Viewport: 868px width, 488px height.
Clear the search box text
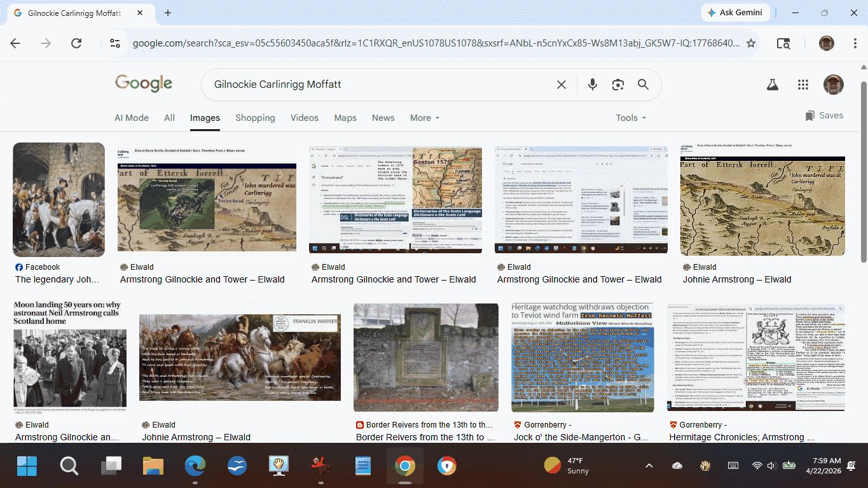(x=561, y=85)
